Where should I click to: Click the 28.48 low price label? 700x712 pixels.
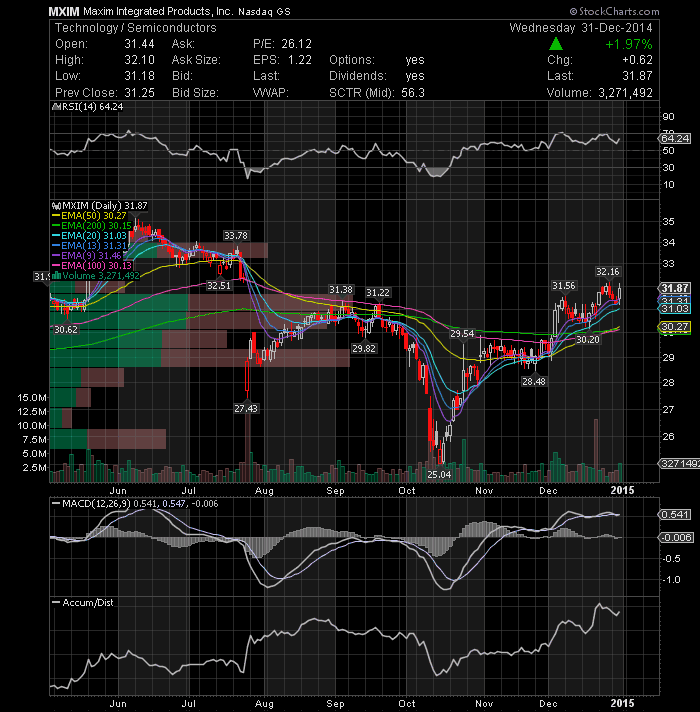click(x=533, y=381)
